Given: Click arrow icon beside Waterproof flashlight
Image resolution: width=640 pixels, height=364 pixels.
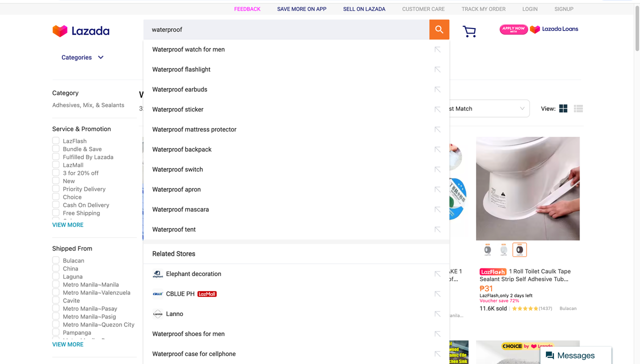Looking at the screenshot, I should (437, 69).
